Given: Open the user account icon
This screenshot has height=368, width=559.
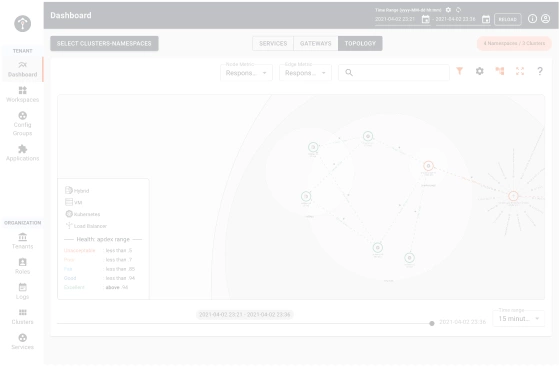Looking at the screenshot, I should coord(545,19).
